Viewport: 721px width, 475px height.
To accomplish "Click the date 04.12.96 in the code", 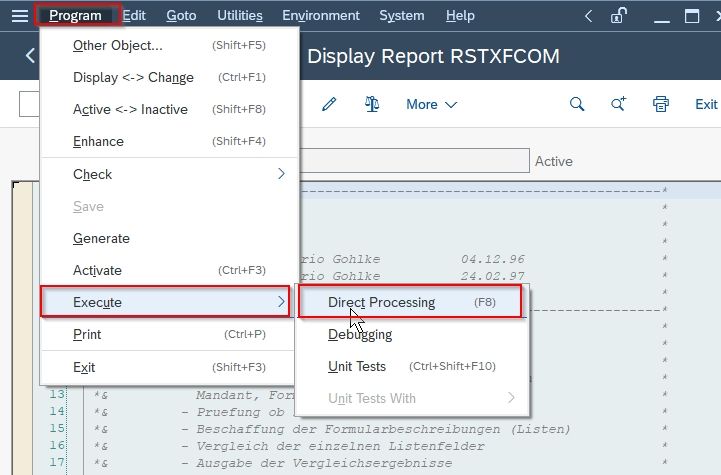I will coord(493,259).
